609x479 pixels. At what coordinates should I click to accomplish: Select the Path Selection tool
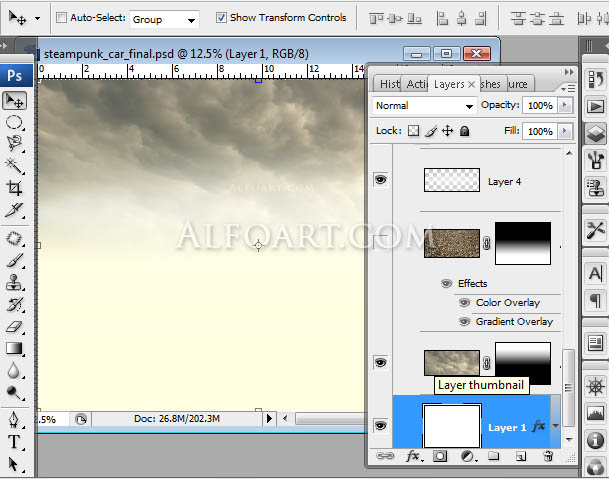click(14, 464)
